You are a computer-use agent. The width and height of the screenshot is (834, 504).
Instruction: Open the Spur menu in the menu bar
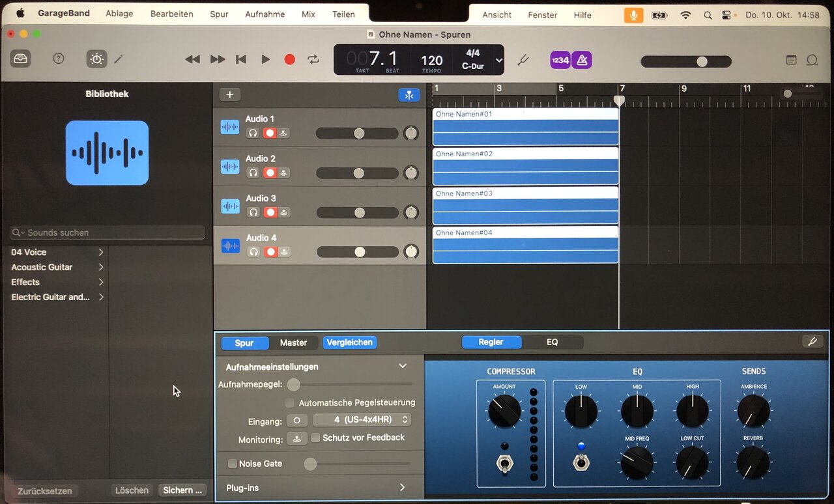coord(219,14)
